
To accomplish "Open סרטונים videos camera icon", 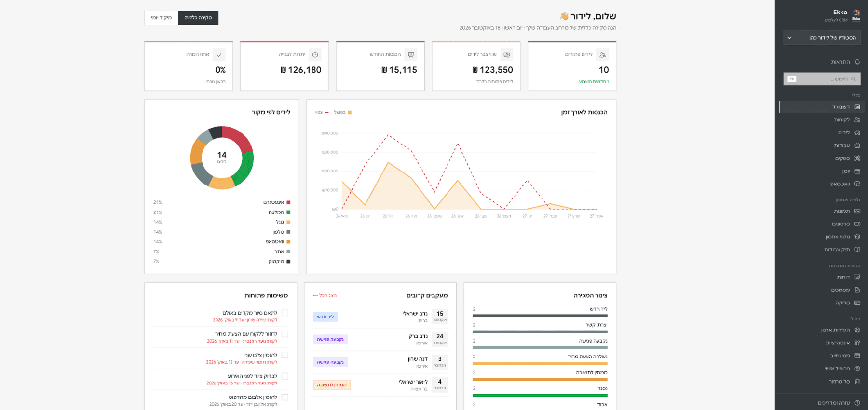I will [x=857, y=224].
